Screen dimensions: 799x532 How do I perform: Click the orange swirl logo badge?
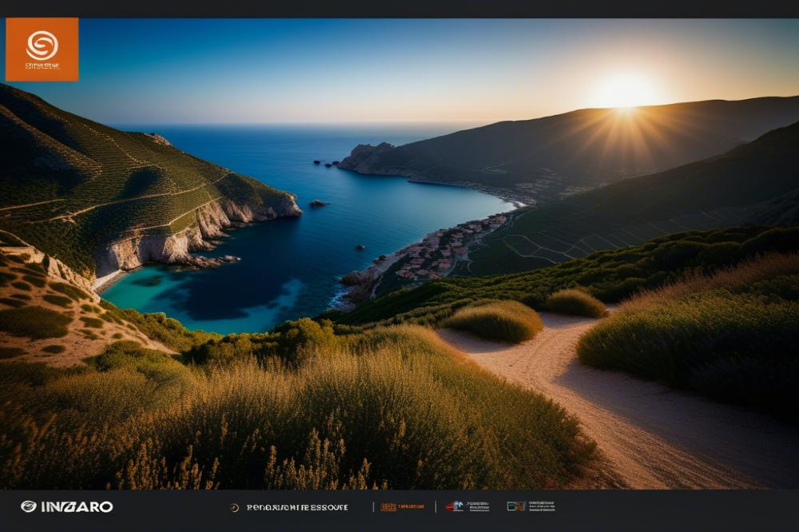tap(42, 50)
